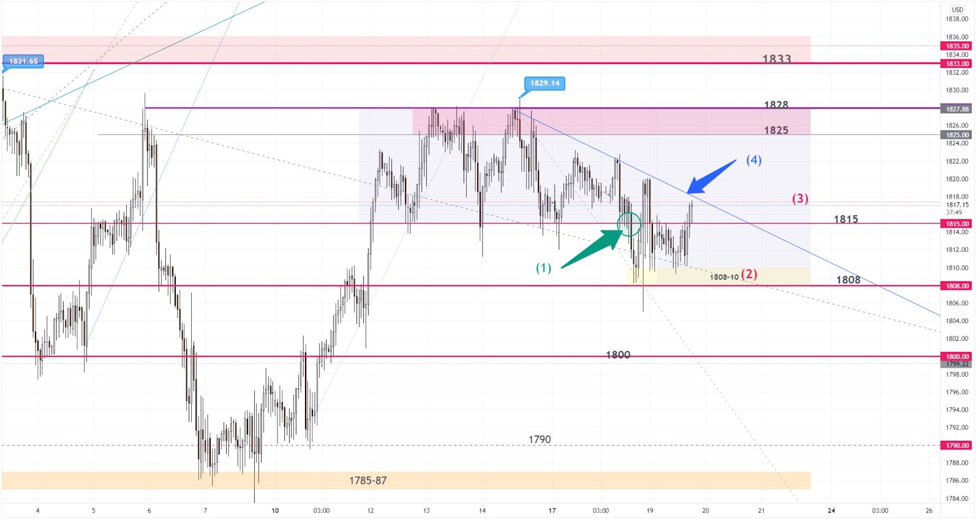Select the 1815.00 price tag on axis
The width and height of the screenshot is (980, 521).
click(957, 224)
